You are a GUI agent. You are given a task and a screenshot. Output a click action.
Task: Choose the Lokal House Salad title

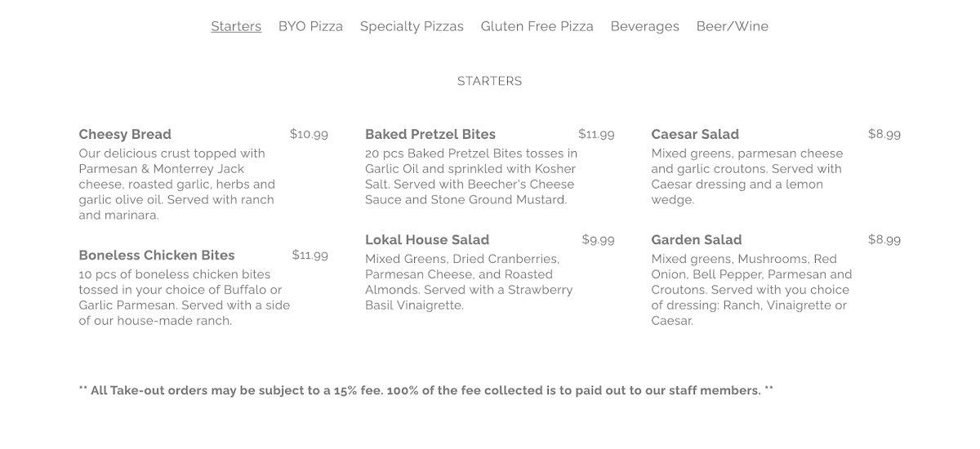tap(427, 240)
